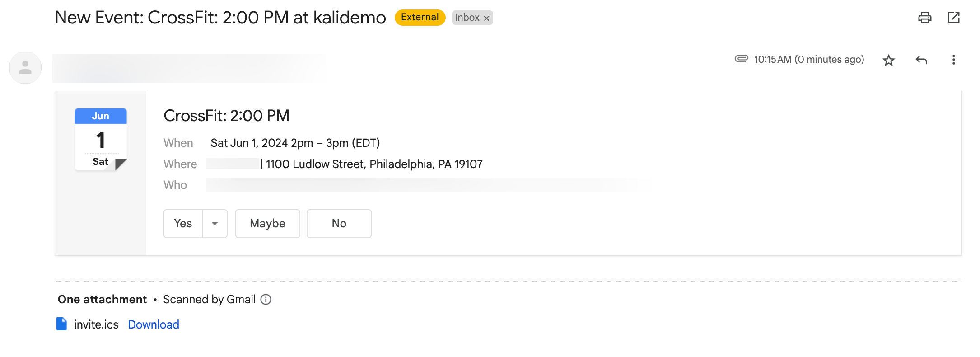
Task: Click the paperclip attachment indicator
Action: point(741,59)
